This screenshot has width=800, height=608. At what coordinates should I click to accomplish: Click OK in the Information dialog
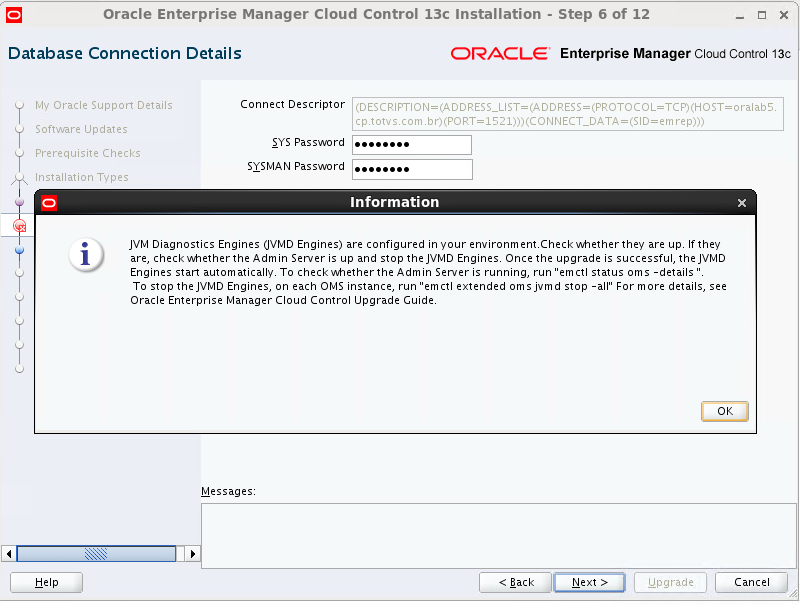tap(724, 412)
